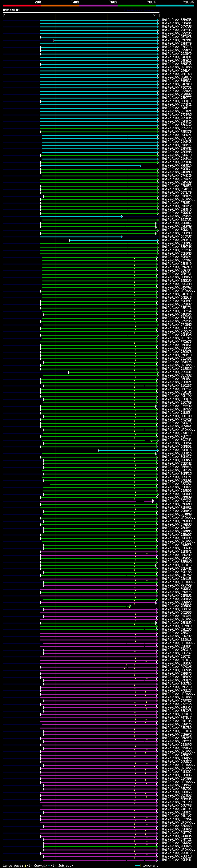Select label UniRef100_B9HN46
Screen dimensions: 197x868
click(177, 210)
